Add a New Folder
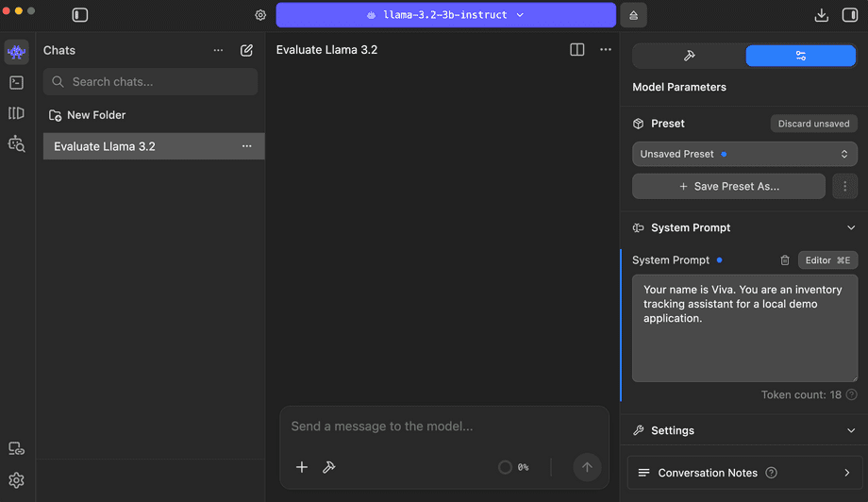The height and width of the screenshot is (502, 868). pyautogui.click(x=88, y=115)
